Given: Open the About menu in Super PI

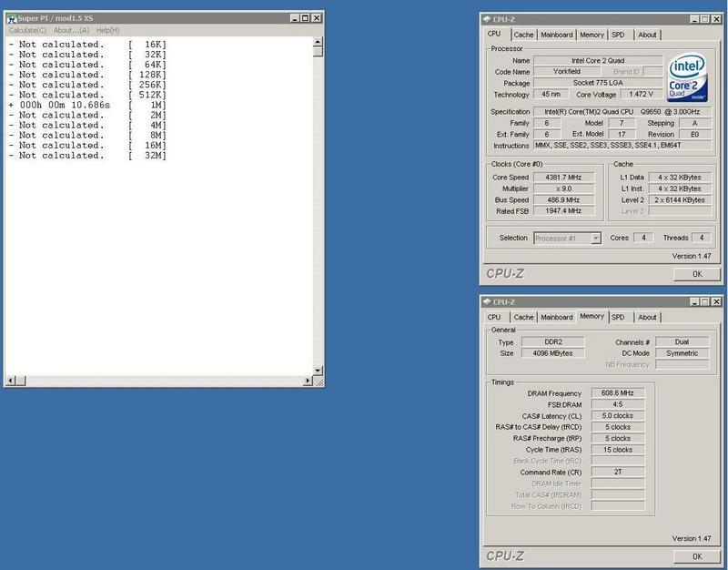Looking at the screenshot, I should point(71,30).
